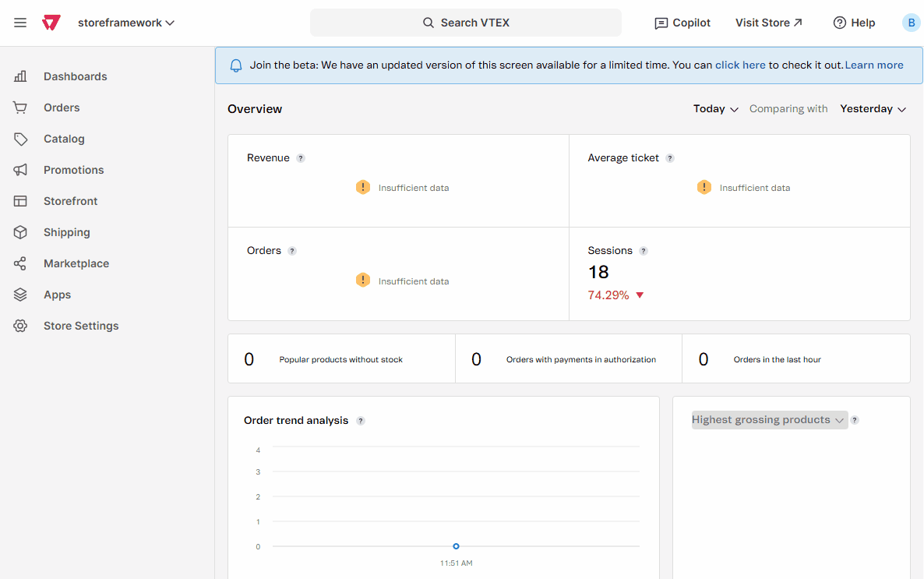Click the Average ticket help icon
The image size is (924, 579).
670,158
